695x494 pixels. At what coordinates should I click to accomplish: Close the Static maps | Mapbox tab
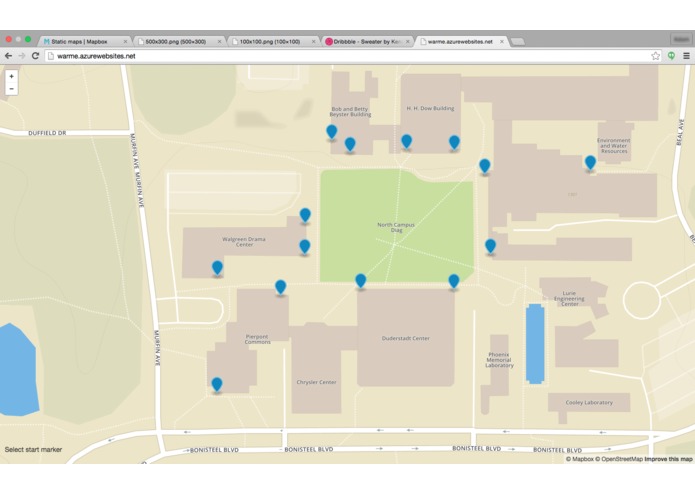pos(125,42)
